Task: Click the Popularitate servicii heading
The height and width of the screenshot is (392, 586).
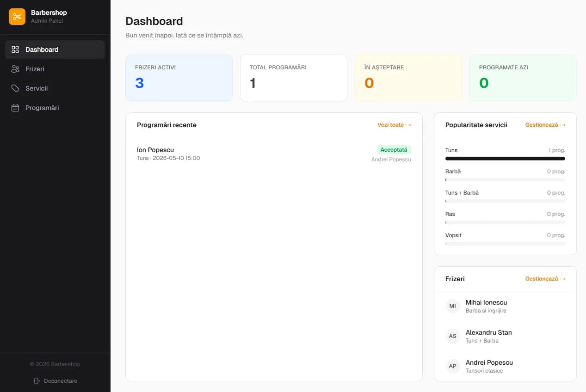Action: [x=476, y=125]
